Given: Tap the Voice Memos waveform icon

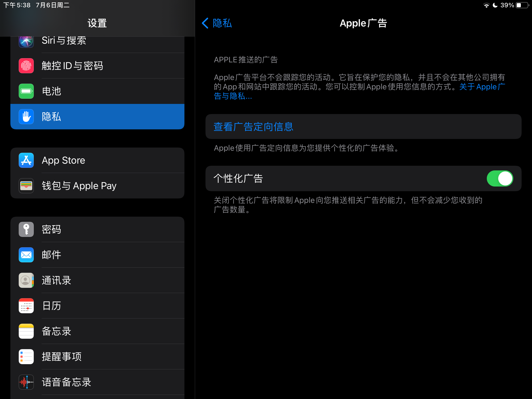Looking at the screenshot, I should (x=26, y=382).
